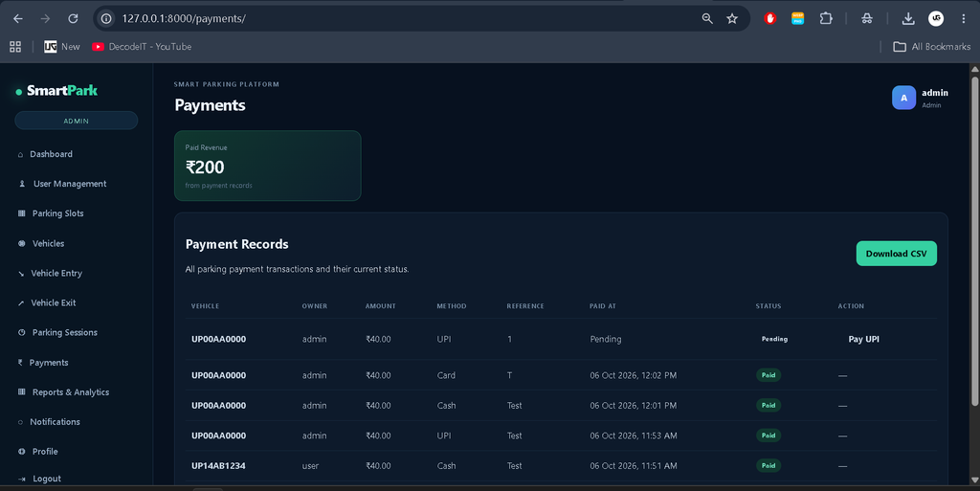This screenshot has height=491, width=980.
Task: Click the PAID AT column header
Action: coord(603,306)
